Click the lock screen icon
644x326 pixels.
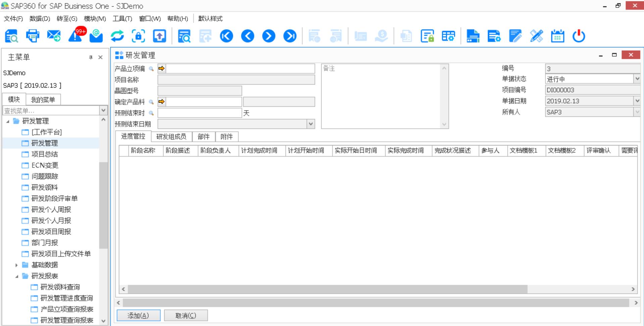pyautogui.click(x=138, y=36)
